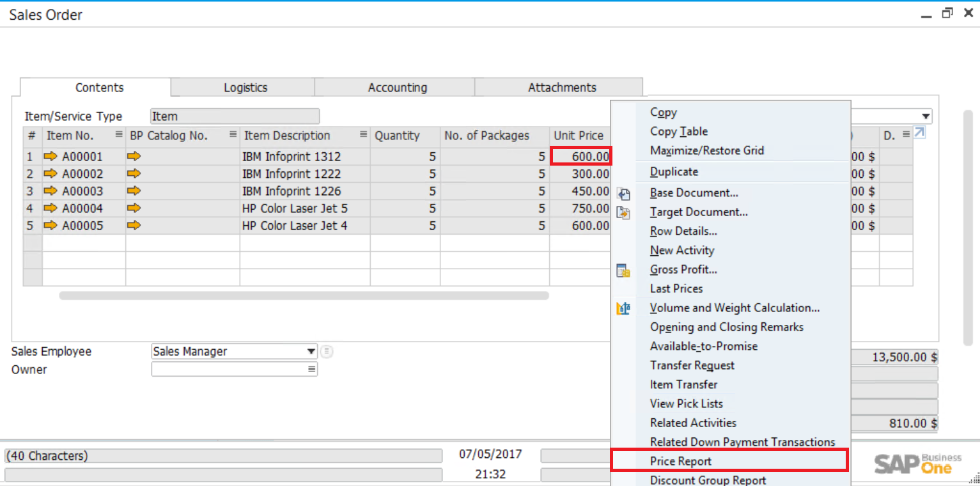This screenshot has height=486, width=980.
Task: Click link arrow beside item A00001
Action: point(51,157)
